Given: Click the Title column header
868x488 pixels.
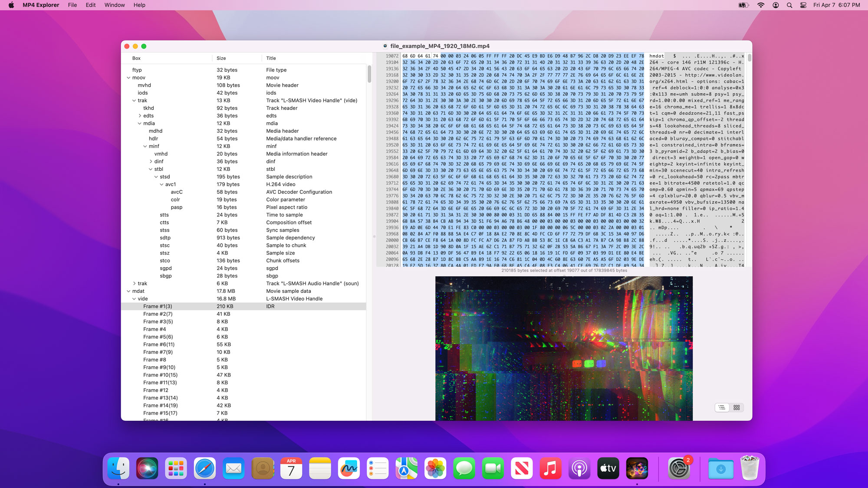Looking at the screenshot, I should coord(271,58).
